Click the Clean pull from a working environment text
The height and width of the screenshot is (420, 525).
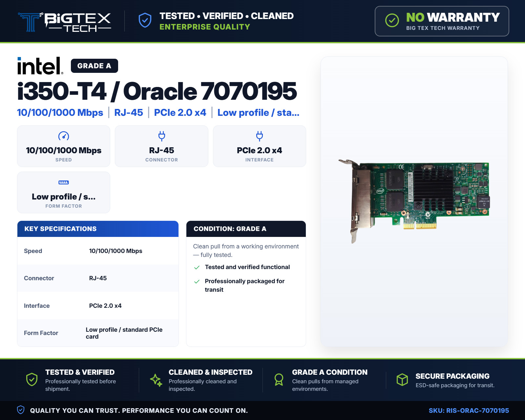tap(246, 251)
